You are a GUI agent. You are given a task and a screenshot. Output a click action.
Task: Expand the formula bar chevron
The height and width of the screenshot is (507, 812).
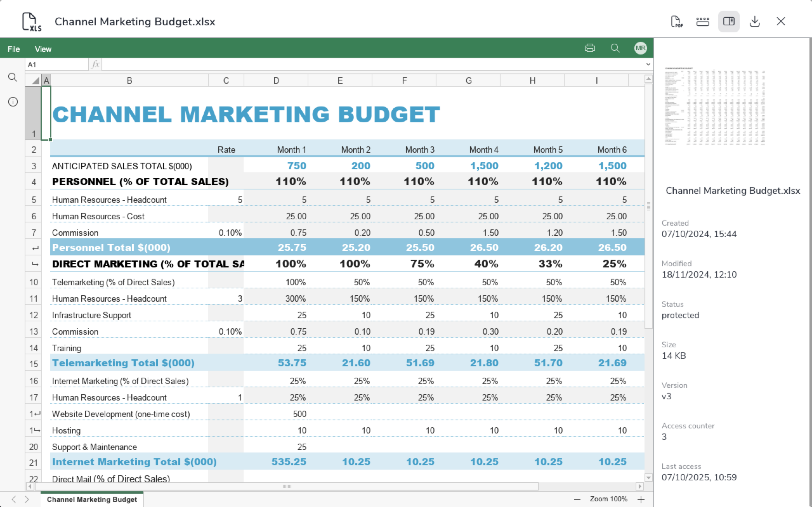(648, 64)
